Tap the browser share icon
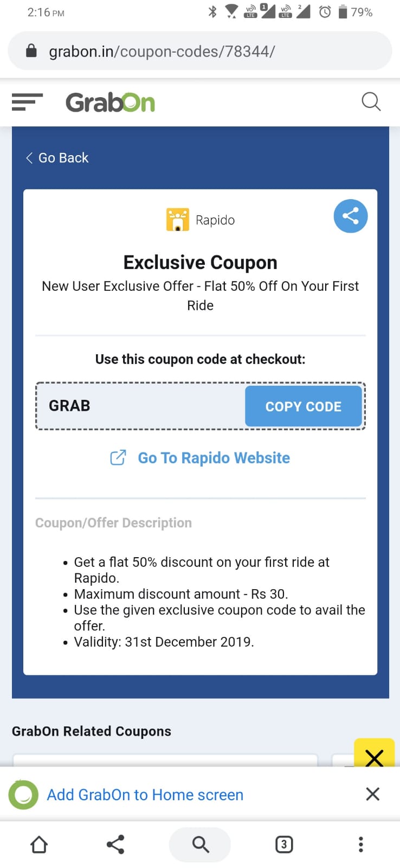The height and width of the screenshot is (868, 400). coord(115,844)
